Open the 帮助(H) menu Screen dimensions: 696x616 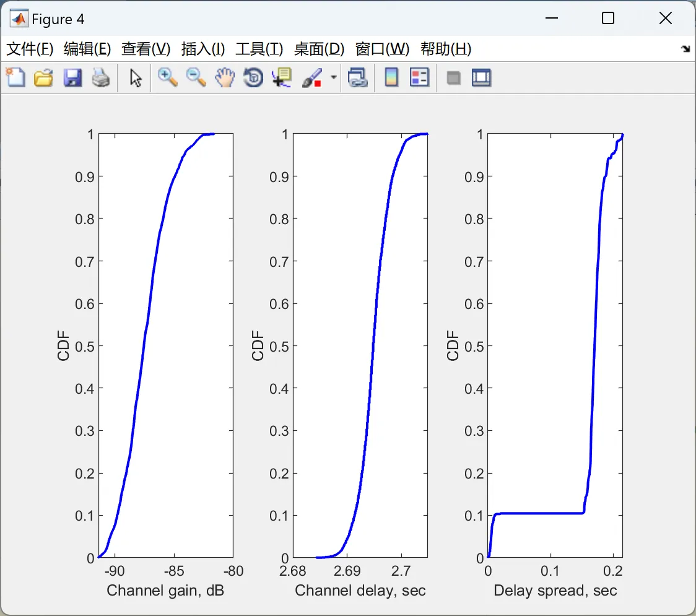(446, 49)
